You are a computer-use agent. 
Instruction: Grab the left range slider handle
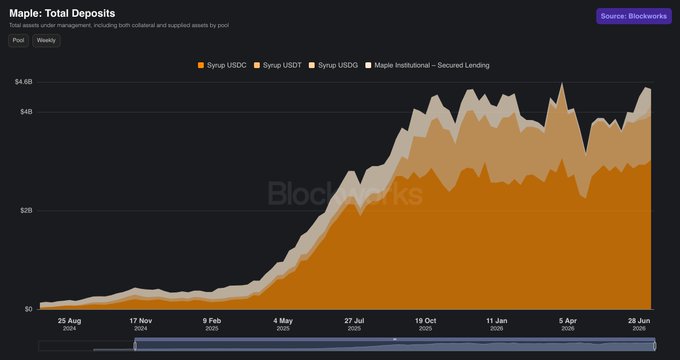(135, 346)
